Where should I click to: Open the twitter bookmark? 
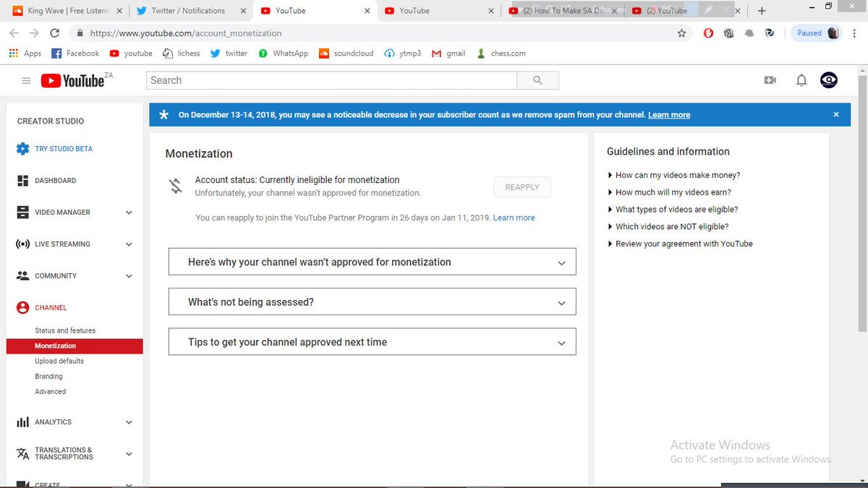pyautogui.click(x=229, y=53)
